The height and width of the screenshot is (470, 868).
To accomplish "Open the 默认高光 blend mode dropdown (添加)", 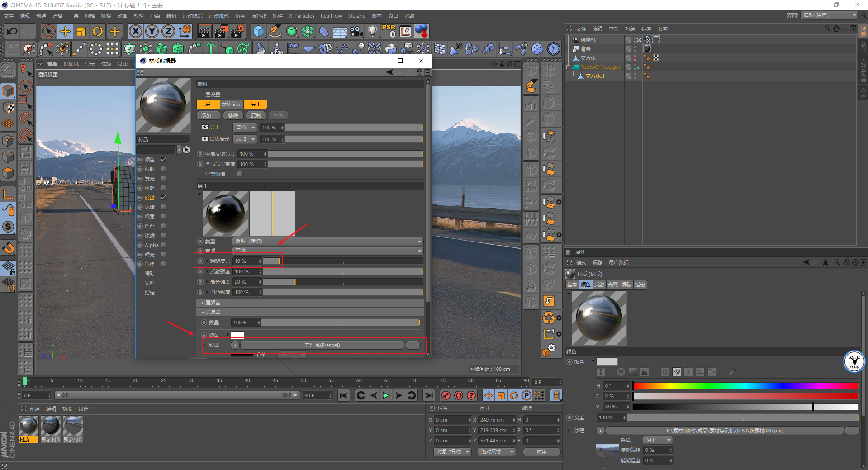I will point(245,139).
